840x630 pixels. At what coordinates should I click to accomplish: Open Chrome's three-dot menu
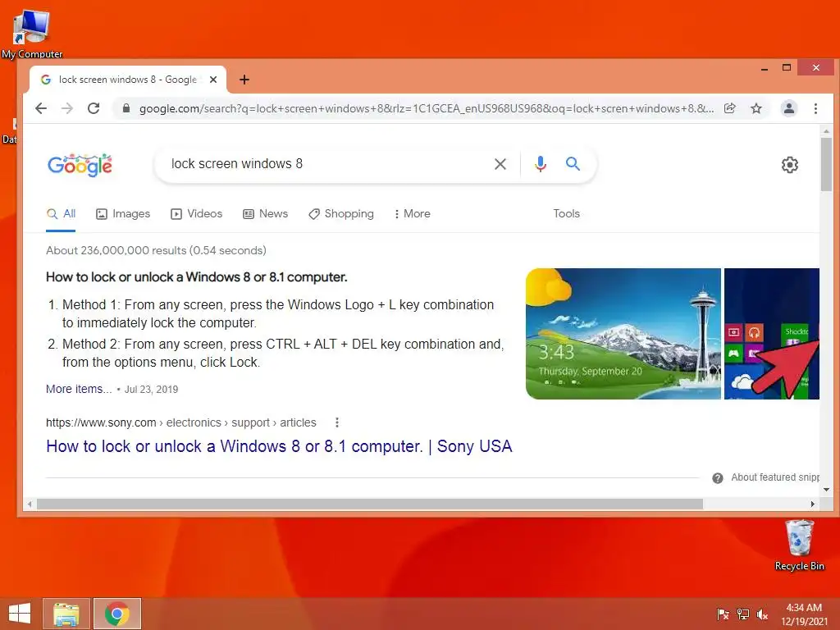tap(815, 109)
